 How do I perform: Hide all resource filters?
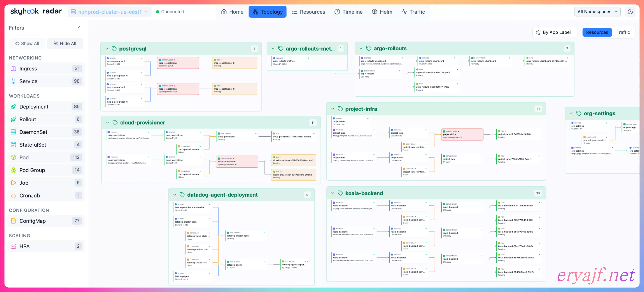tap(65, 43)
